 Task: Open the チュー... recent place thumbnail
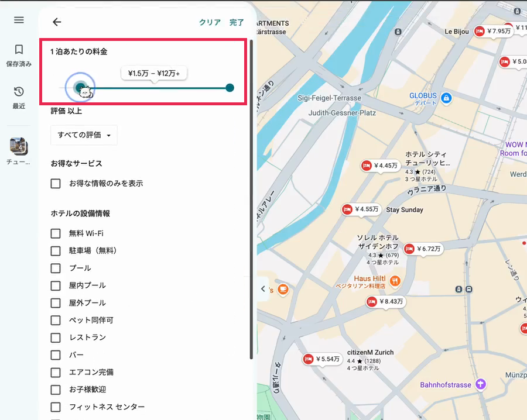coord(19,146)
